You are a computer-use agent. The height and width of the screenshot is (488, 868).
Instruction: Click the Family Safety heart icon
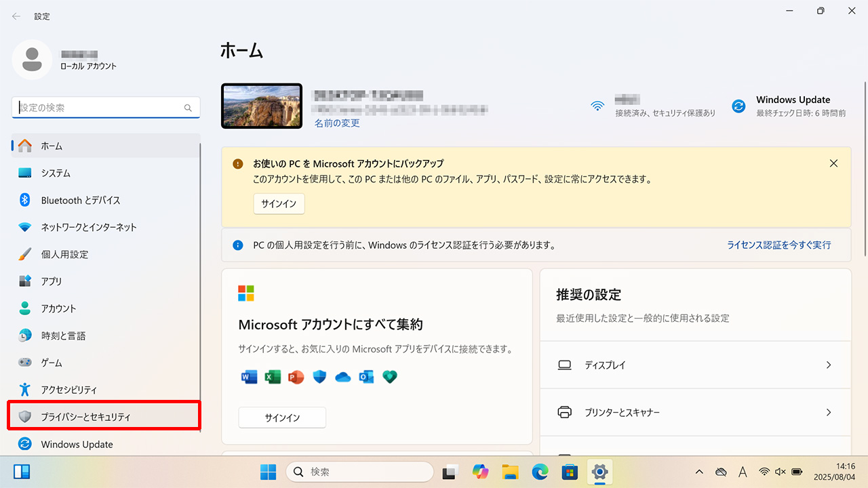390,377
